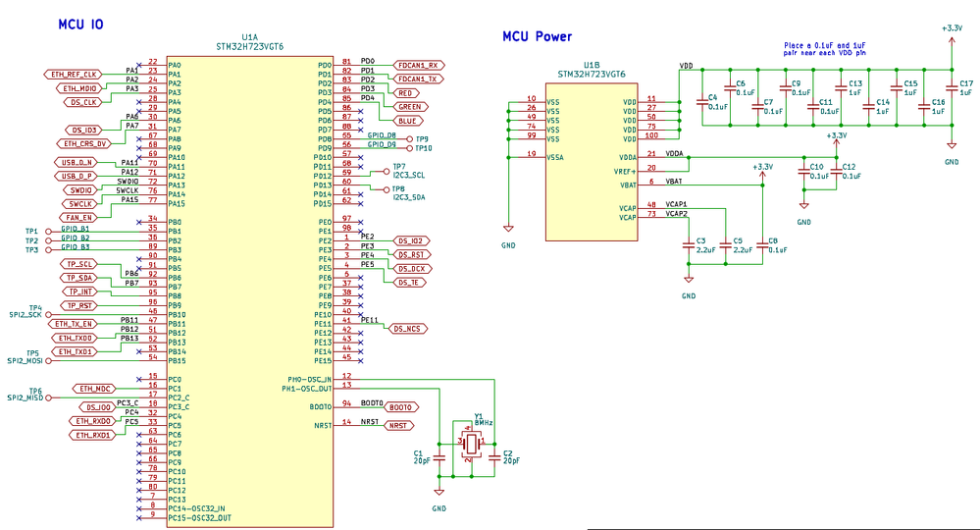Select the ETH_TX_EN global label
Viewport: 980px width, 530px height.
74,324
